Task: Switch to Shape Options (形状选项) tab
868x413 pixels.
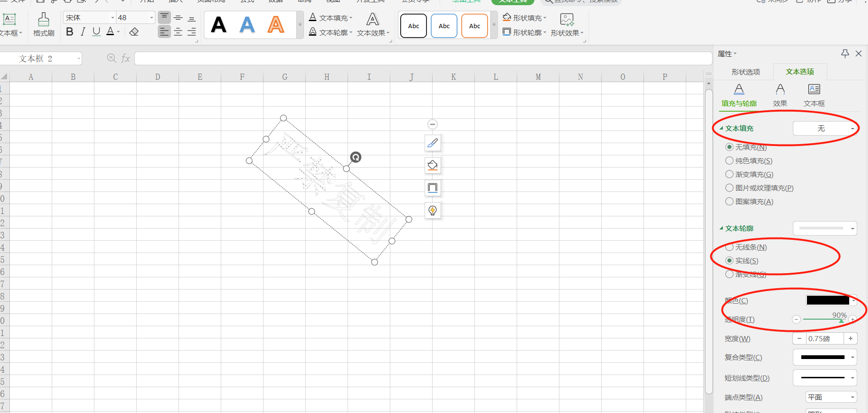Action: click(745, 72)
